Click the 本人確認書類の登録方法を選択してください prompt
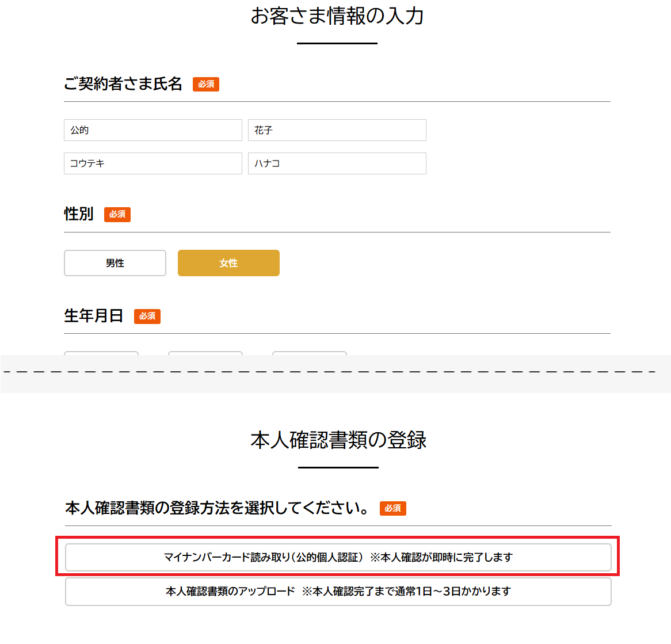Viewport: 671px width, 644px height. (218, 508)
